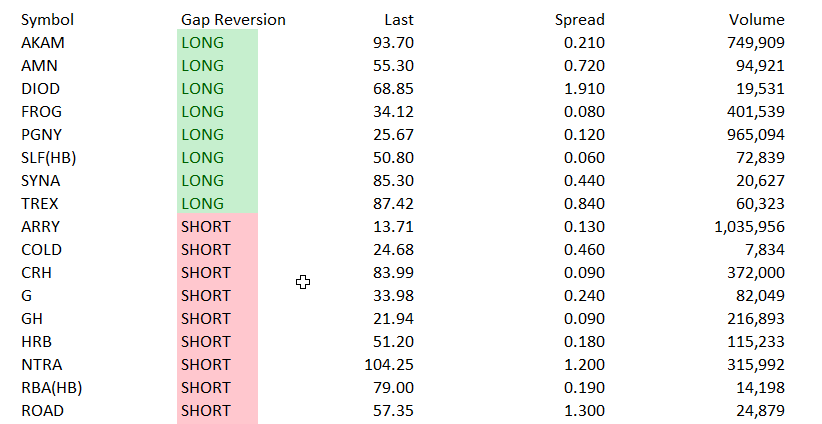Screen dimensions: 822x424
Task: Select PGNY volume 965,094
Action: coord(751,135)
